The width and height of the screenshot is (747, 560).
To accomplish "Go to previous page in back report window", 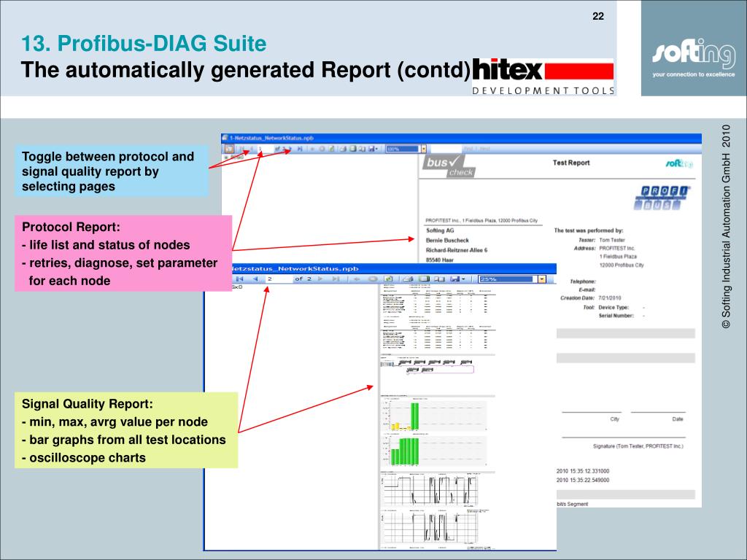I will [252, 149].
